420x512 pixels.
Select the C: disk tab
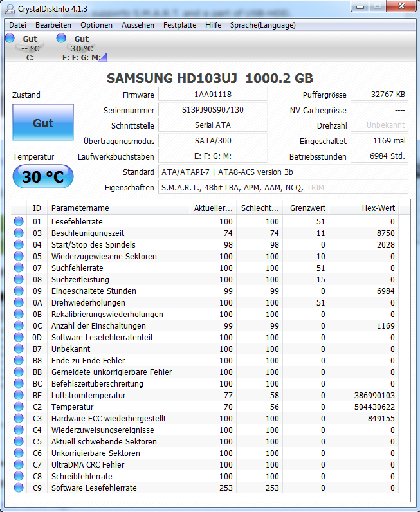(x=24, y=48)
